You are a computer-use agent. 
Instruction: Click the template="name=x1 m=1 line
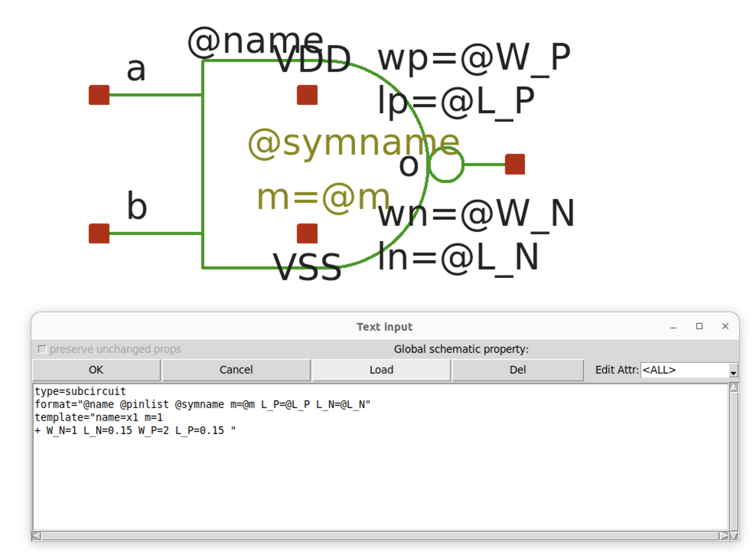tap(99, 417)
